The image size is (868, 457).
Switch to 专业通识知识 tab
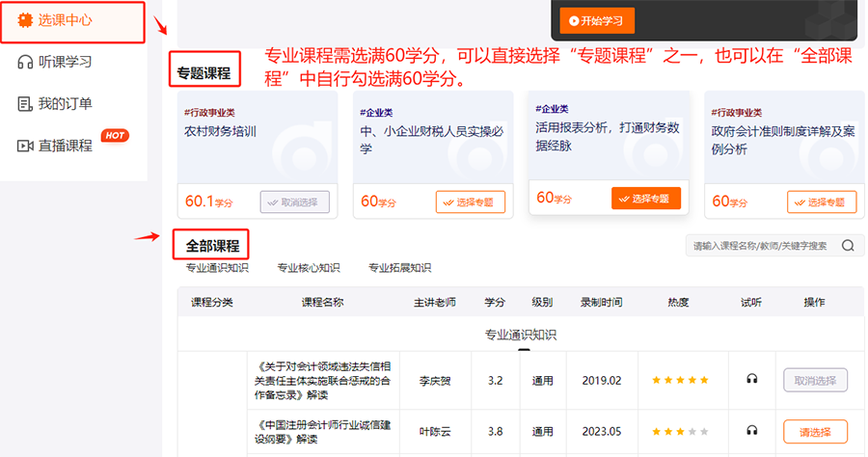217,268
